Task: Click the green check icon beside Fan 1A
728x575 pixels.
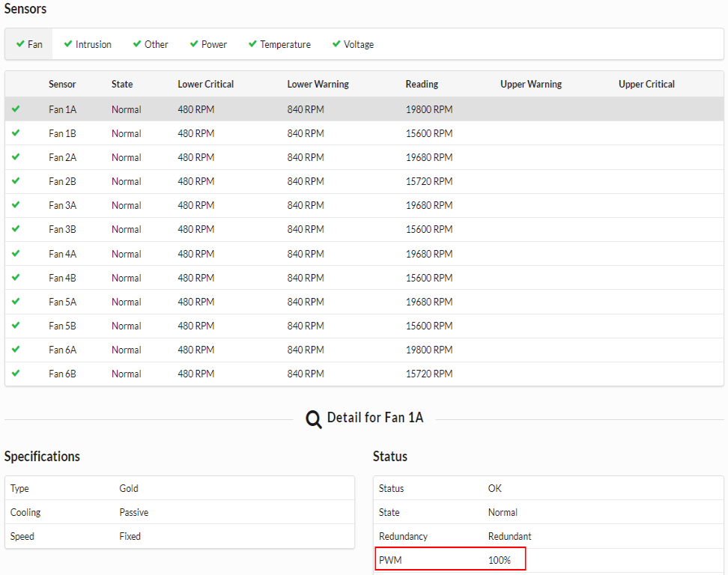Action: point(16,109)
